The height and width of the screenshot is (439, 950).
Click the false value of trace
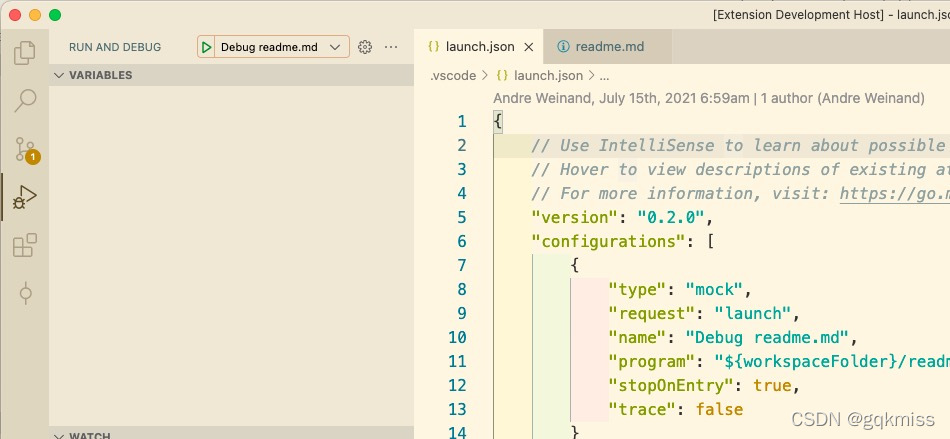[x=719, y=410]
